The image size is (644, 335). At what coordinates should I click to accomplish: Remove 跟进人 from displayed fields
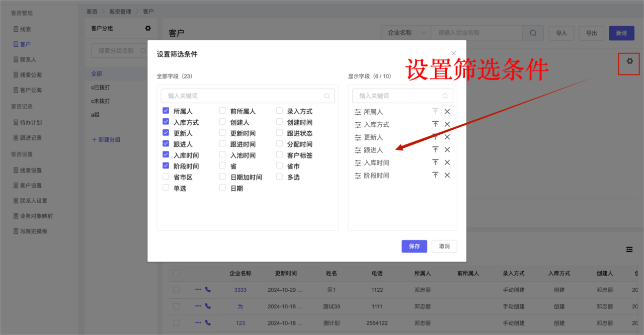pyautogui.click(x=447, y=149)
